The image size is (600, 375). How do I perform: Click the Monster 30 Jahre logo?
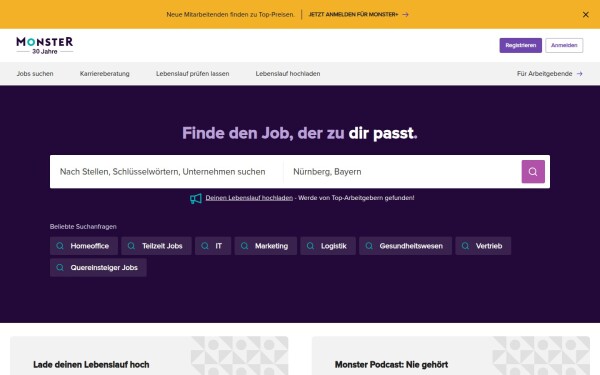[x=45, y=45]
